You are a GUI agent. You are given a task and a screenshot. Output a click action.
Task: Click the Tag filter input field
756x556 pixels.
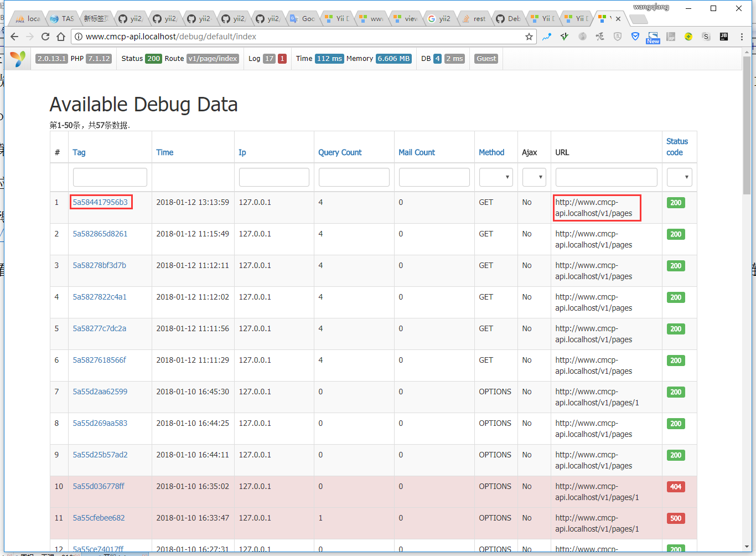tap(110, 177)
